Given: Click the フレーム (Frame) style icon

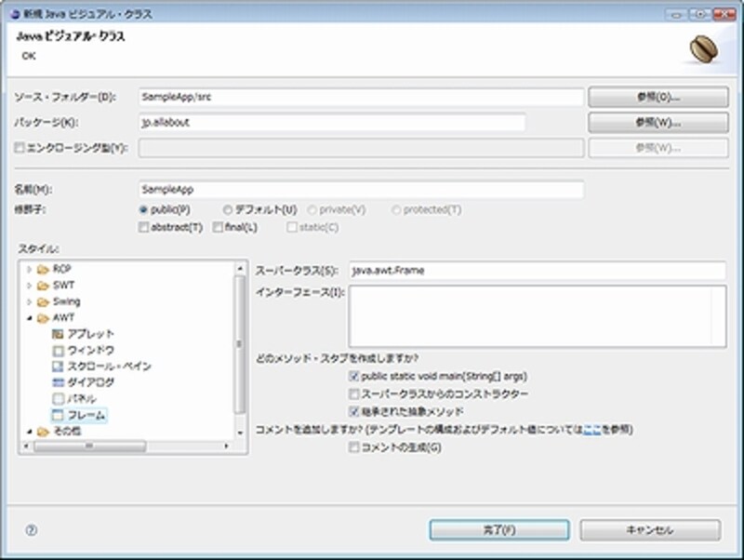Looking at the screenshot, I should pos(58,415).
